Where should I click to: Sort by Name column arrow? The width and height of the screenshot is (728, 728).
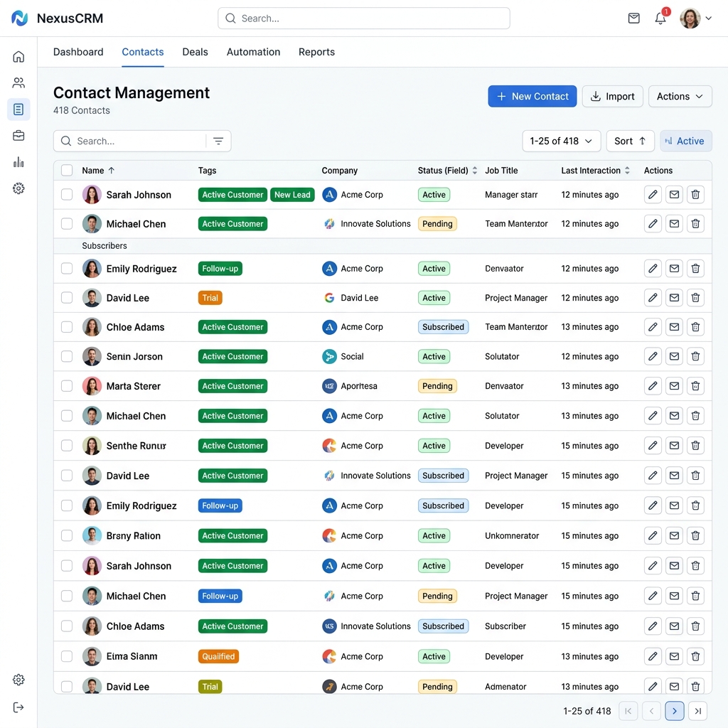click(x=112, y=171)
